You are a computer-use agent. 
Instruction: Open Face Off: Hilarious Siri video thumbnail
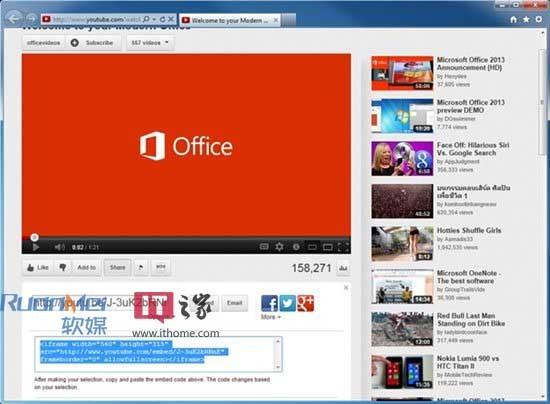(402, 159)
